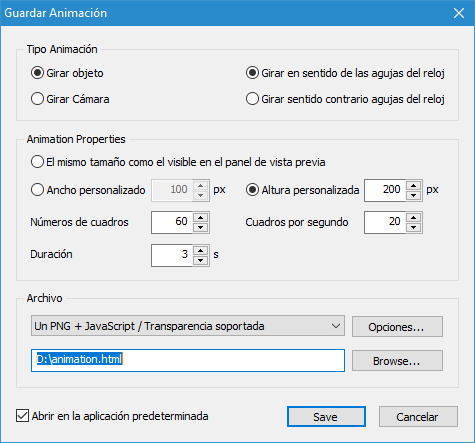Viewport: 475px width, 443px height.
Task: Increase Duración seconds with up arrow
Action: [x=200, y=251]
